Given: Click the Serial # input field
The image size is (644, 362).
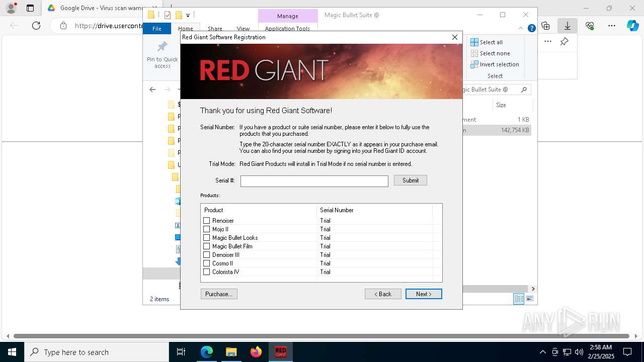Looking at the screenshot, I should click(x=314, y=181).
